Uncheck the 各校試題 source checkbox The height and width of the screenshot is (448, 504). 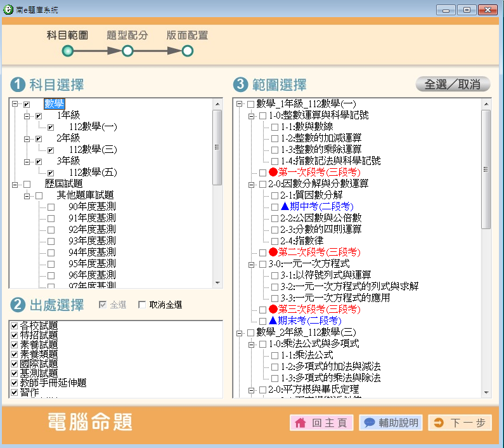click(14, 326)
